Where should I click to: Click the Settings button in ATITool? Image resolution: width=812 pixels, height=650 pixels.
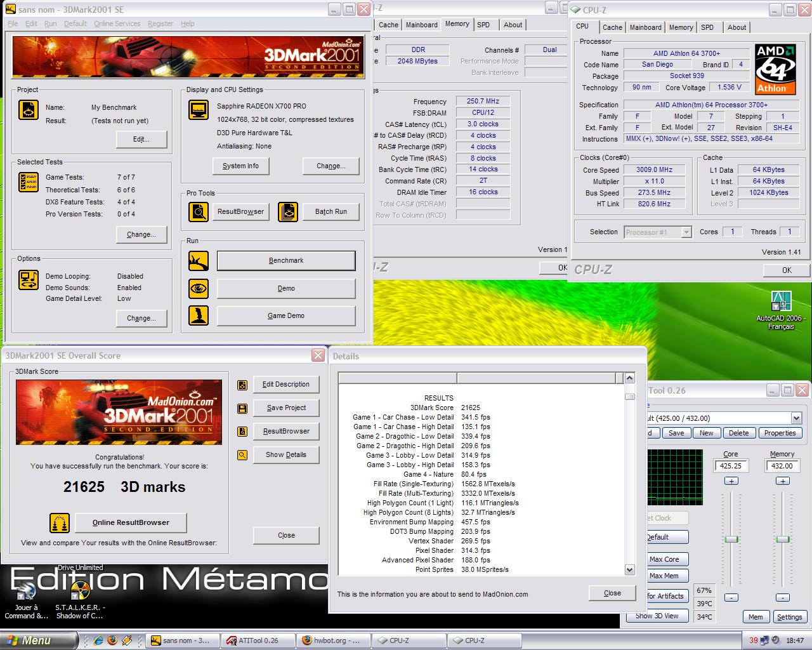point(789,617)
